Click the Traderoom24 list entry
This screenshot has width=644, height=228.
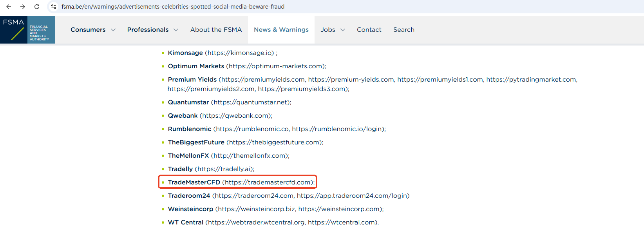click(x=189, y=196)
